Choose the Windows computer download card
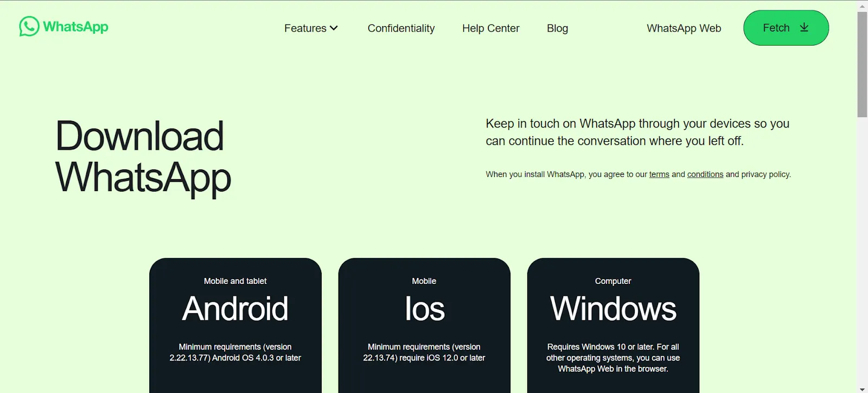868x393 pixels. pos(613,309)
